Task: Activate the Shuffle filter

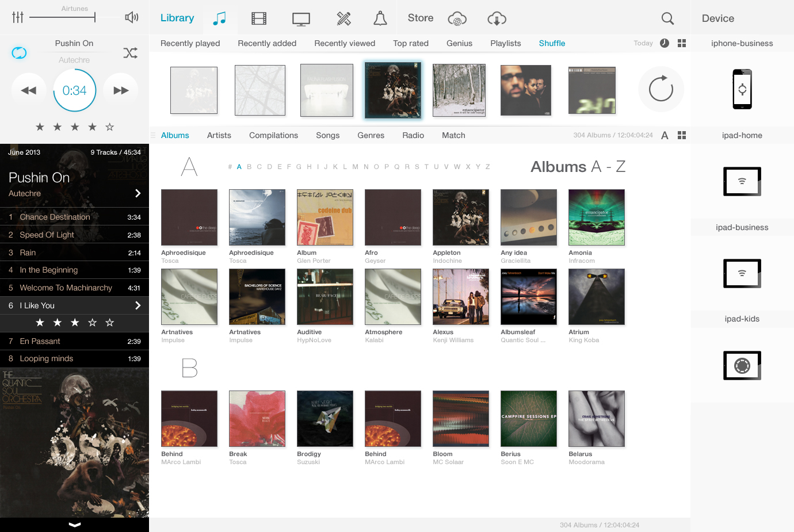Action: (552, 43)
